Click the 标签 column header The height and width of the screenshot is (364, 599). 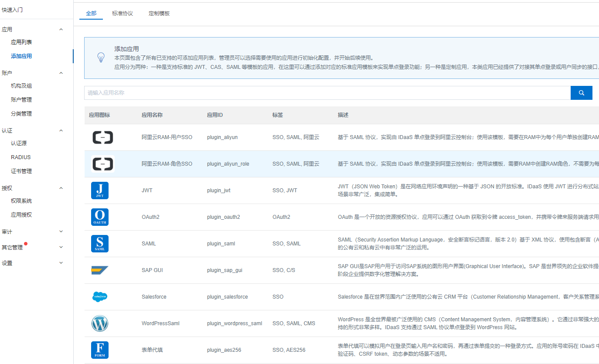pyautogui.click(x=278, y=115)
